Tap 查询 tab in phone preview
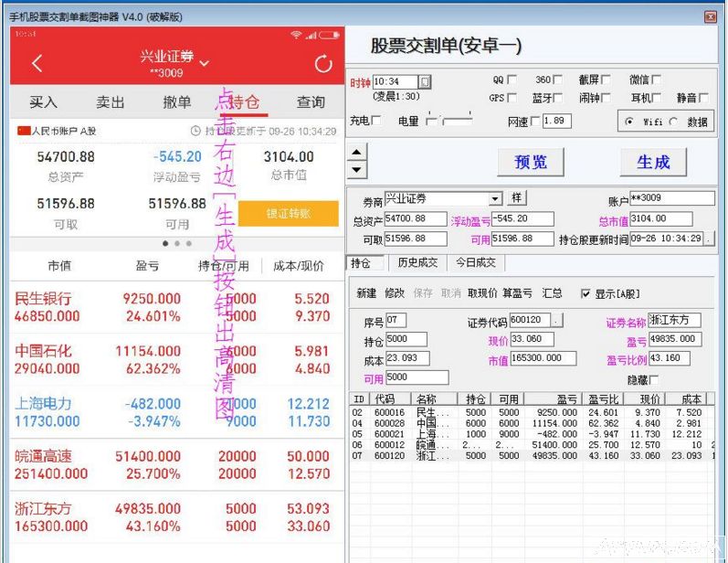This screenshot has width=728, height=563. pos(311,102)
